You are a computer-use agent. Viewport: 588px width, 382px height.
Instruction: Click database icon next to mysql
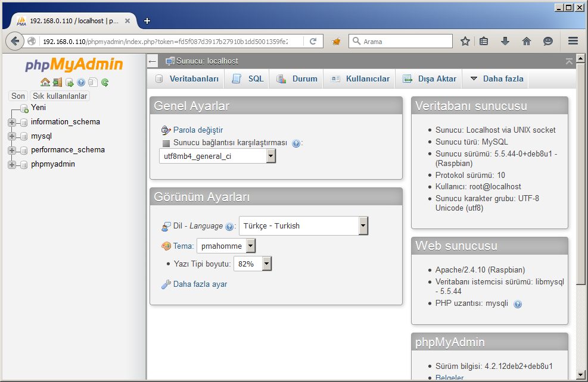[24, 136]
